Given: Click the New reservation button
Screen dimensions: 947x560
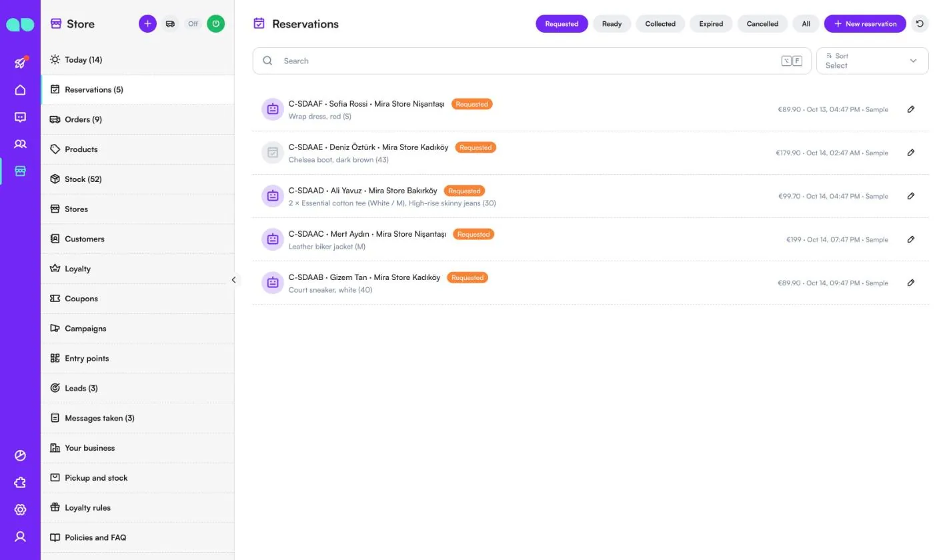Looking at the screenshot, I should pos(865,23).
